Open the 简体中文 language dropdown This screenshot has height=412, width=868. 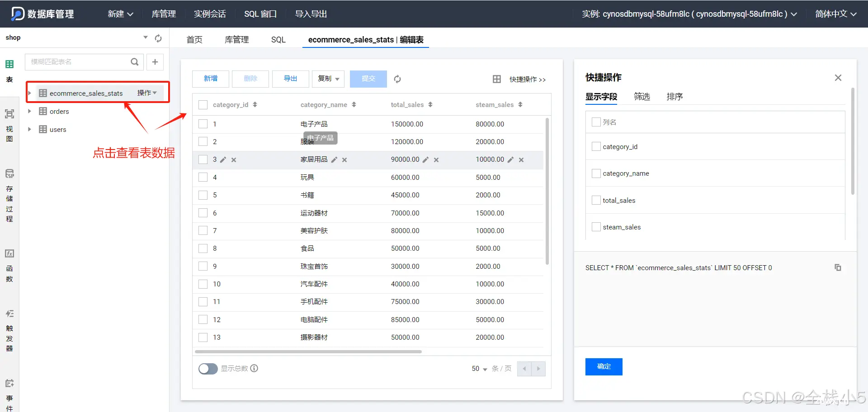(x=836, y=14)
